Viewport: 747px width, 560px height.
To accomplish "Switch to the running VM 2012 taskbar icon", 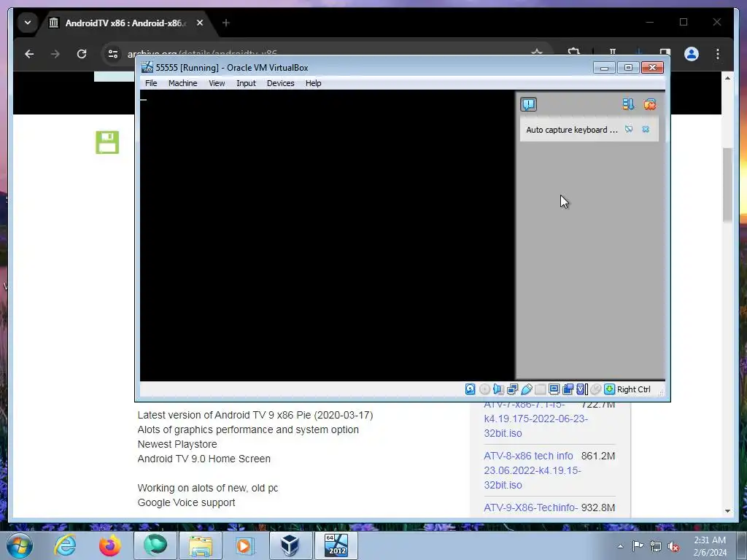I will 336,545.
